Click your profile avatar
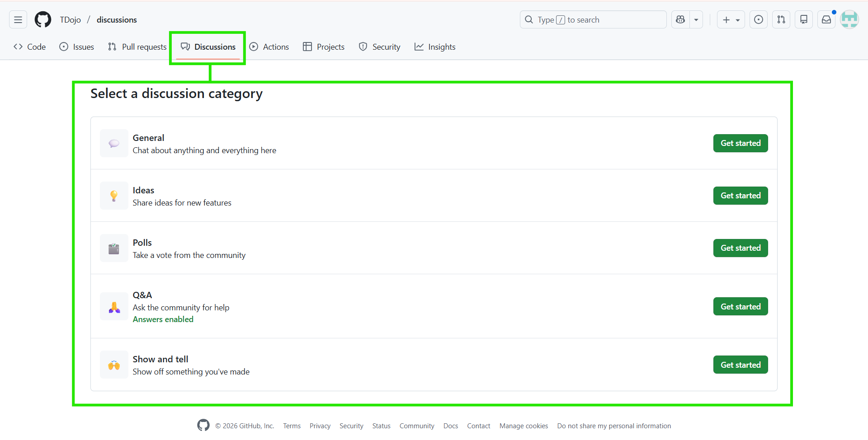This screenshot has width=868, height=440. pyautogui.click(x=849, y=19)
